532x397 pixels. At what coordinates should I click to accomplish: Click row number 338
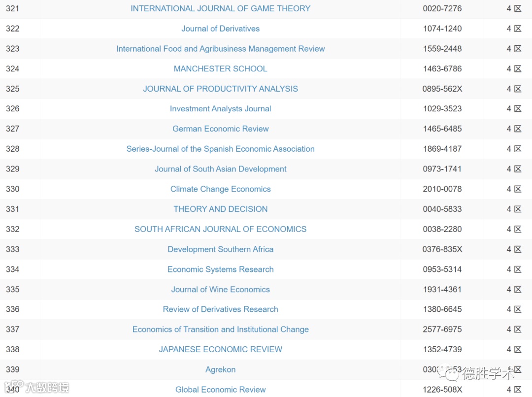click(12, 349)
